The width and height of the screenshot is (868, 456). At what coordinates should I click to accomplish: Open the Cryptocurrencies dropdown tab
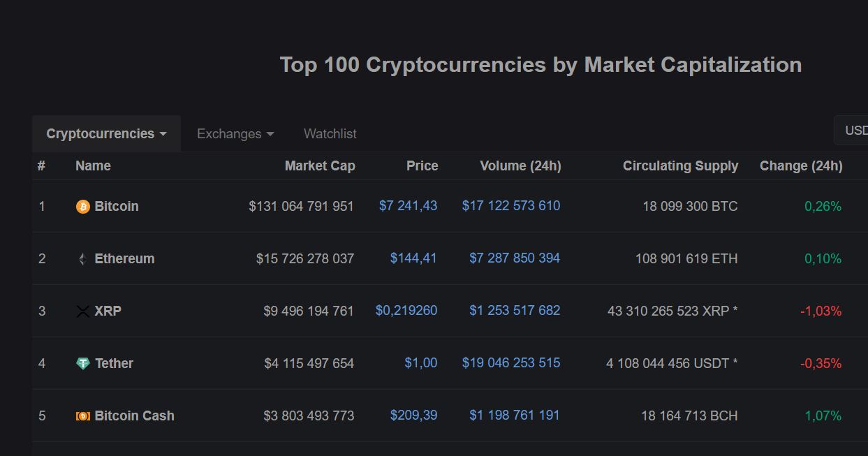[106, 133]
